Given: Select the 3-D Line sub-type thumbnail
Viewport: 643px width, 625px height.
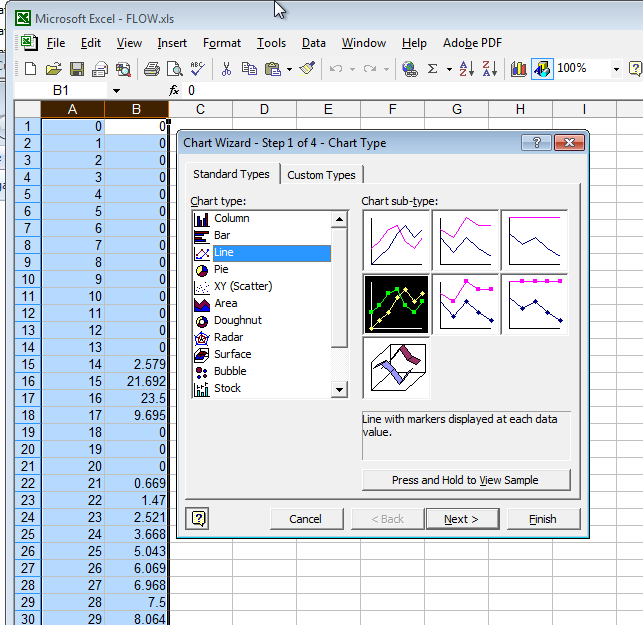Looking at the screenshot, I should coord(396,367).
